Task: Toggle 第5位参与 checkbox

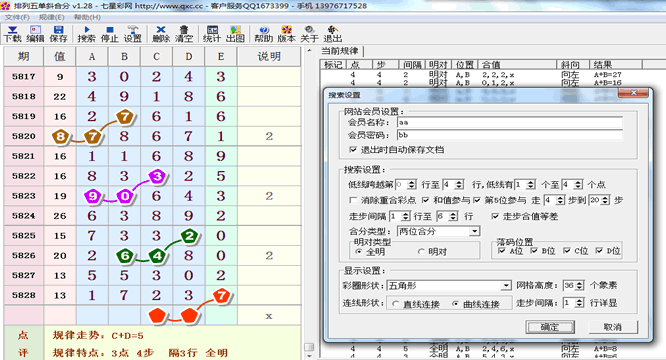Action: point(477,200)
